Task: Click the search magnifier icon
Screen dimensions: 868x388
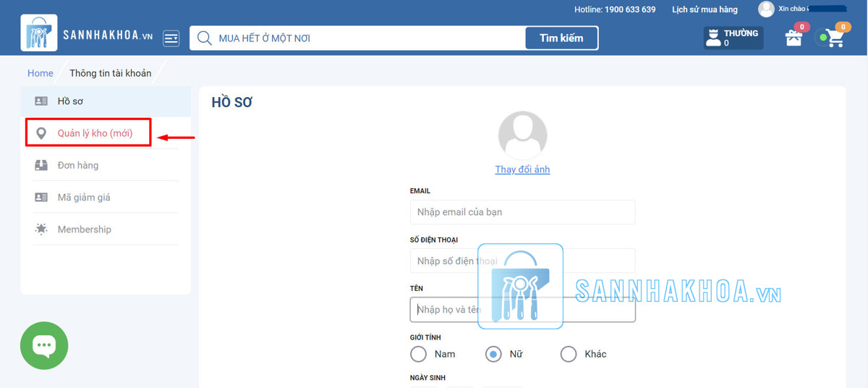Action: point(205,38)
